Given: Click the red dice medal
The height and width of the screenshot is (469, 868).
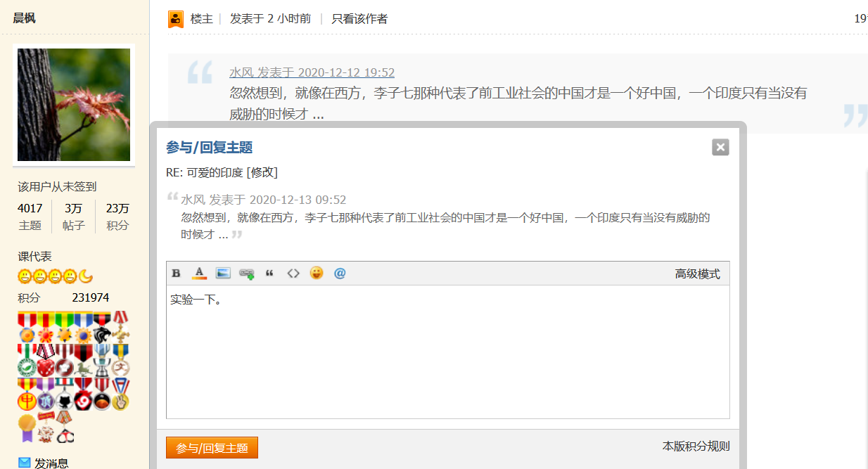Looking at the screenshot, I should click(x=46, y=360).
